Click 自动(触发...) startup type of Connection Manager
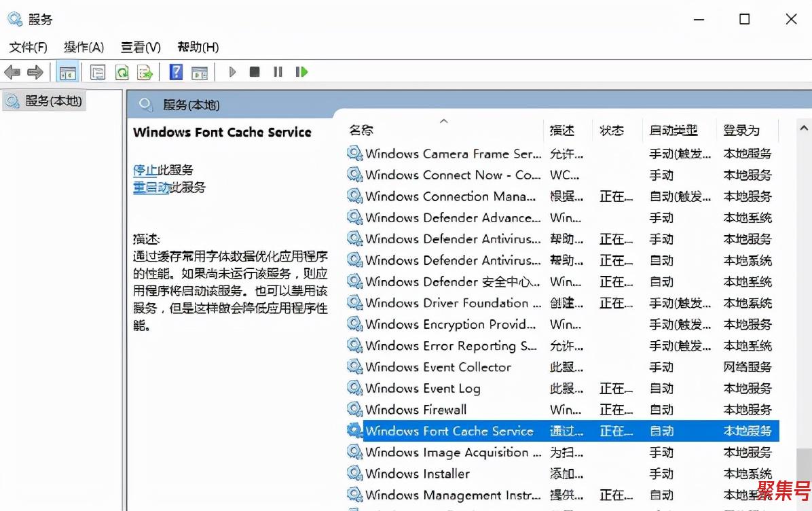This screenshot has height=511, width=812. pos(680,196)
